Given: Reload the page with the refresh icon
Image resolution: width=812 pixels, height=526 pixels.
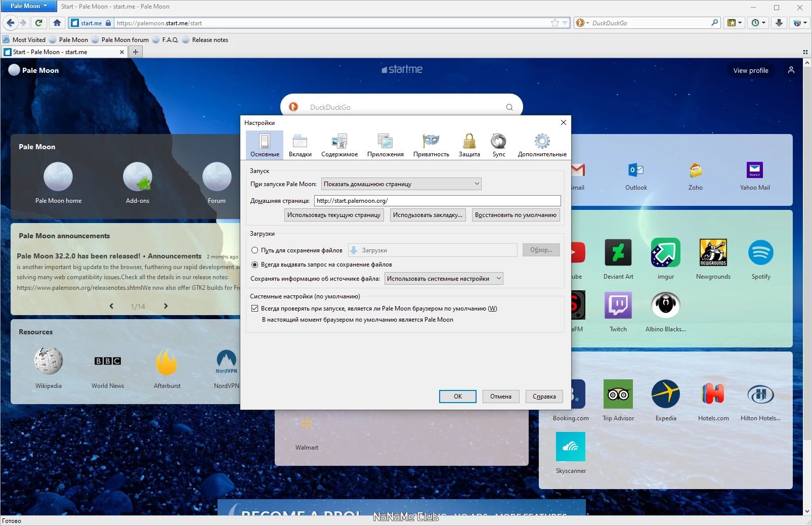Looking at the screenshot, I should pyautogui.click(x=38, y=23).
